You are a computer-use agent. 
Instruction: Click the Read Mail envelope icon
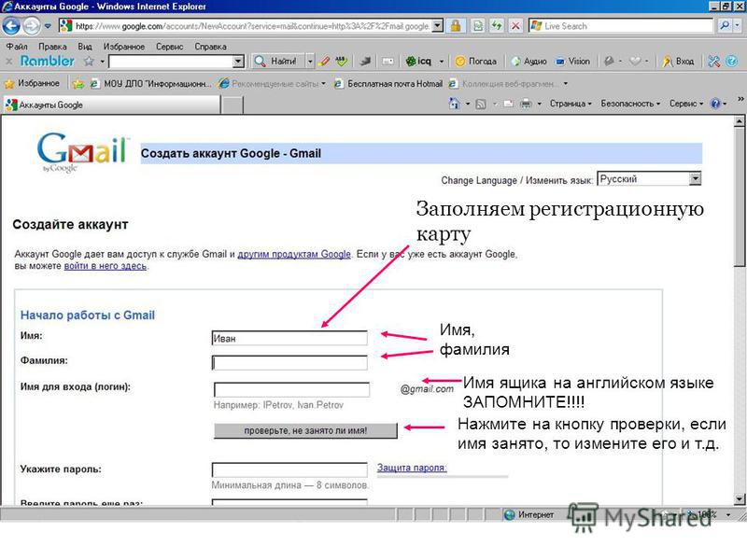(508, 104)
